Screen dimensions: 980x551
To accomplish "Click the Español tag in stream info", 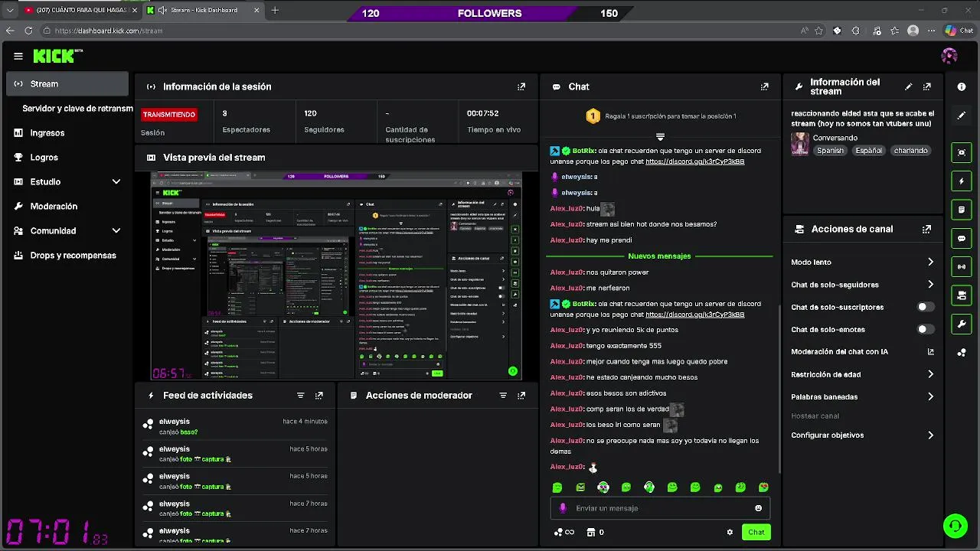I will point(868,151).
